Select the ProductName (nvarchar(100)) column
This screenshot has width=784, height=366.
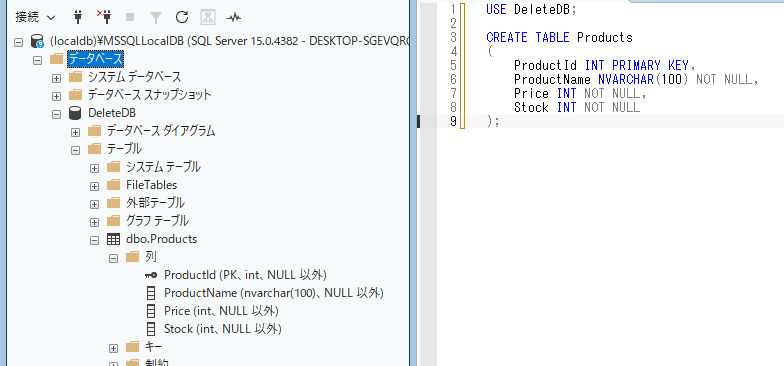click(274, 292)
